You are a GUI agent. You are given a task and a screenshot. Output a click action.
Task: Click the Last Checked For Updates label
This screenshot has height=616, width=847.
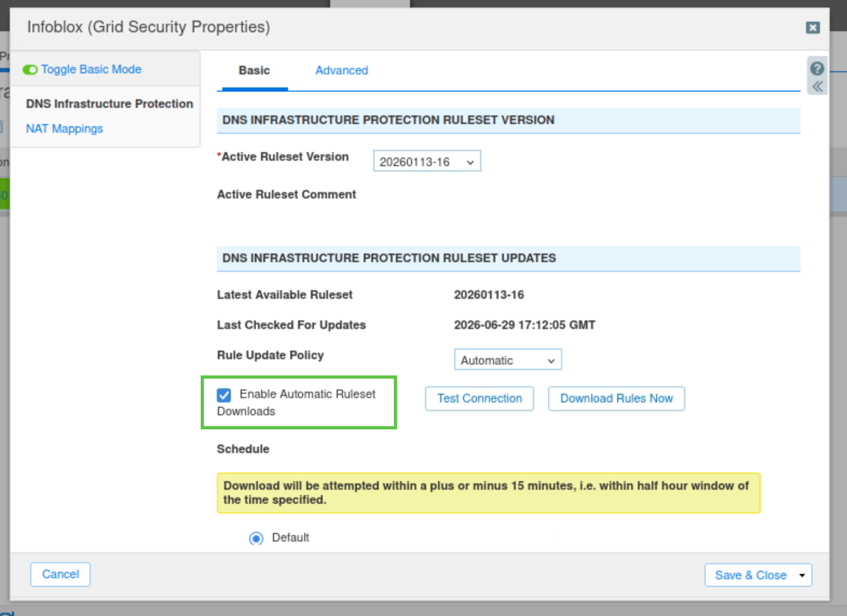pyautogui.click(x=291, y=325)
